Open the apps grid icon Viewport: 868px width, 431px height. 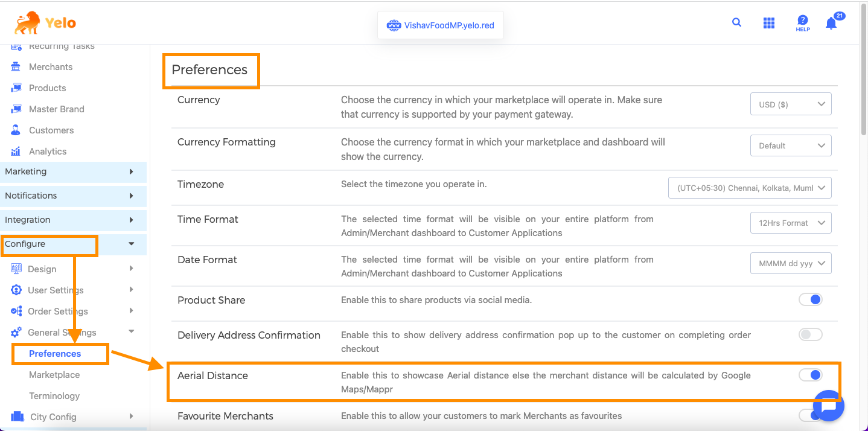(768, 23)
